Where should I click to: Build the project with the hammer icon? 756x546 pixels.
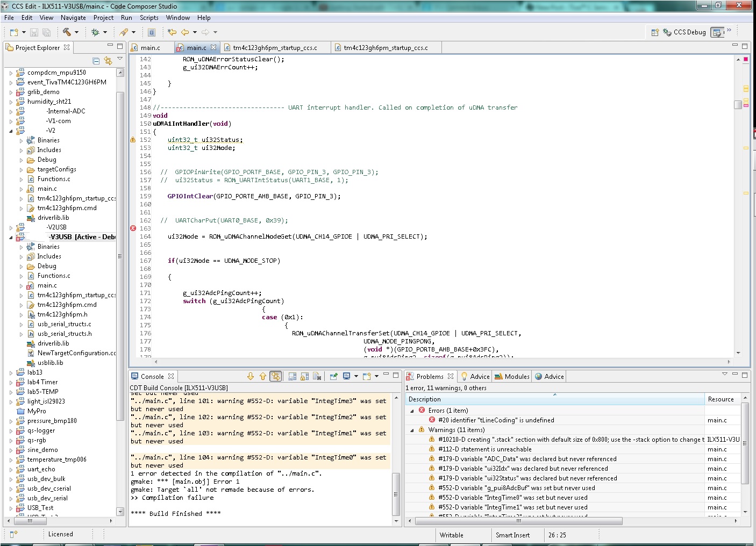point(67,32)
